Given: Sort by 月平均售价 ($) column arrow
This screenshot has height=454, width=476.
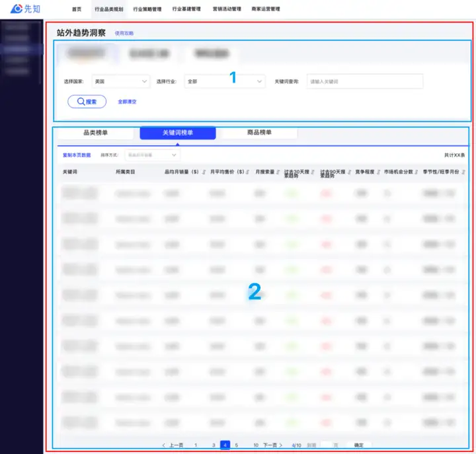Looking at the screenshot, I should pyautogui.click(x=248, y=172).
